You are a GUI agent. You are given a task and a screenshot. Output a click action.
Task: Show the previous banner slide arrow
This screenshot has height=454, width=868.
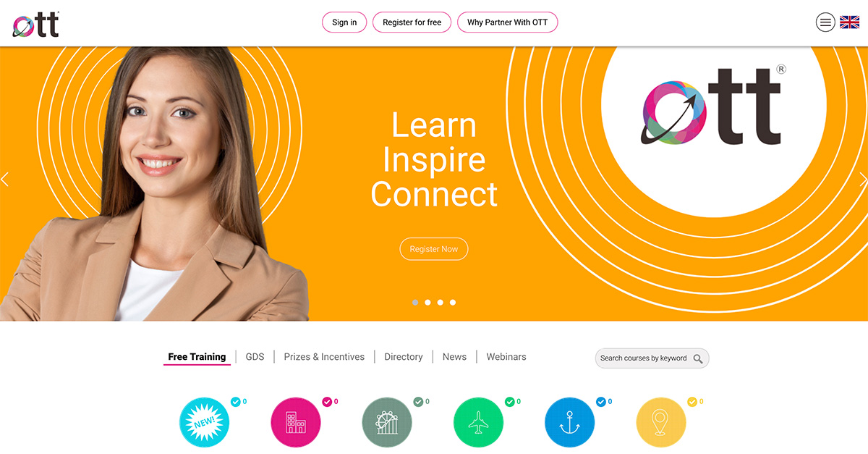pos(5,179)
